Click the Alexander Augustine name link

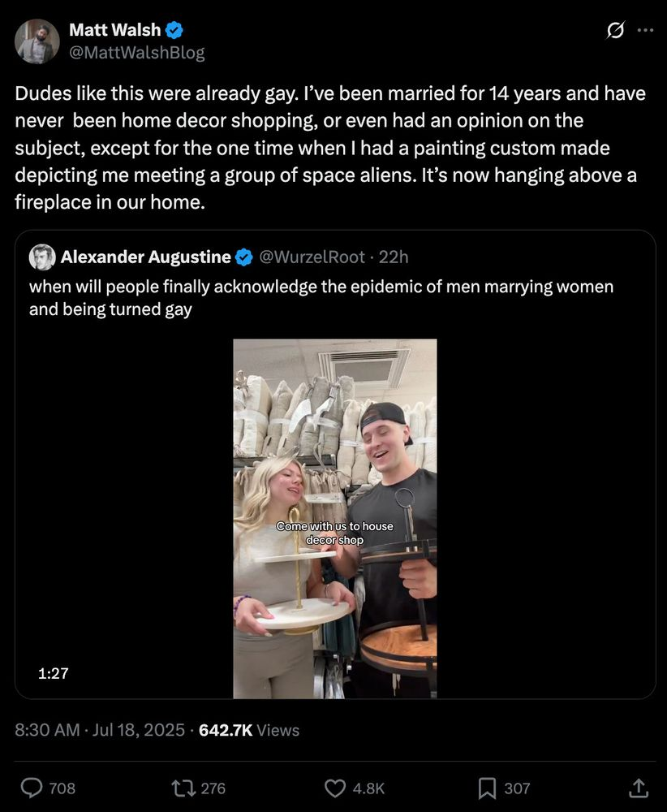pos(145,257)
